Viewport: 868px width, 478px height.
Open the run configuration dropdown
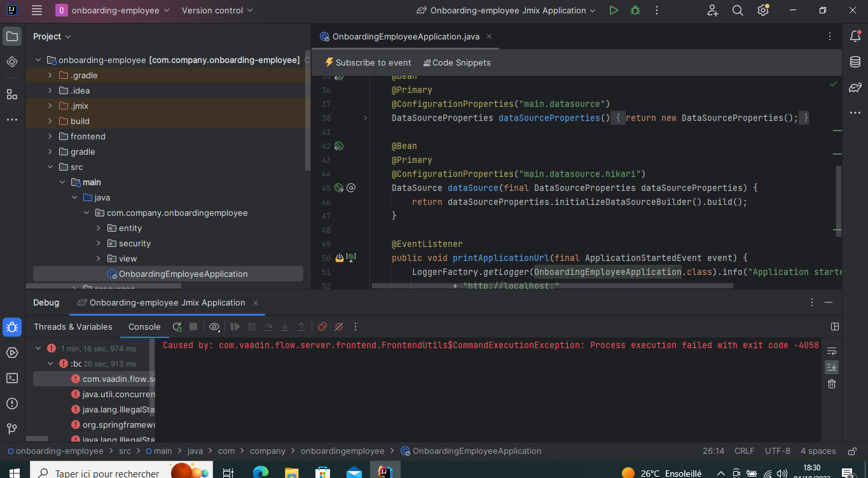coord(506,10)
